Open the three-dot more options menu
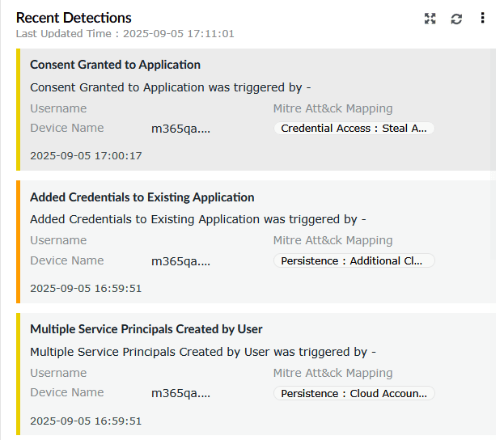 [x=483, y=19]
